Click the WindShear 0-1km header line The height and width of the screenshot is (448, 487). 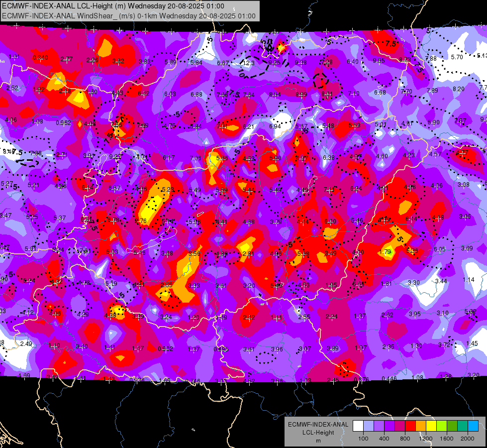128,16
